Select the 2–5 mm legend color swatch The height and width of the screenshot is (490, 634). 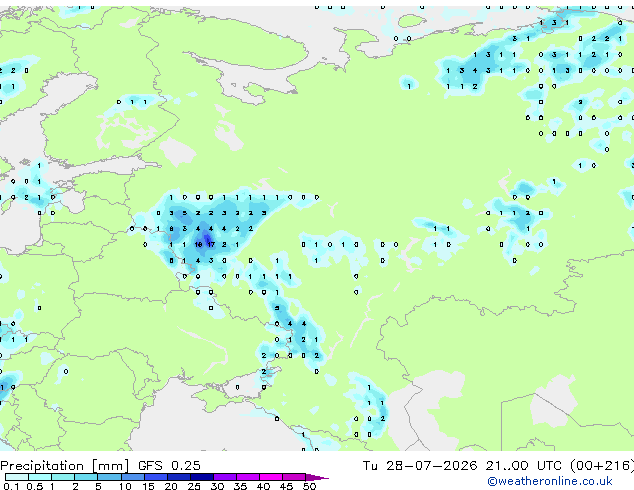[x=86, y=477]
